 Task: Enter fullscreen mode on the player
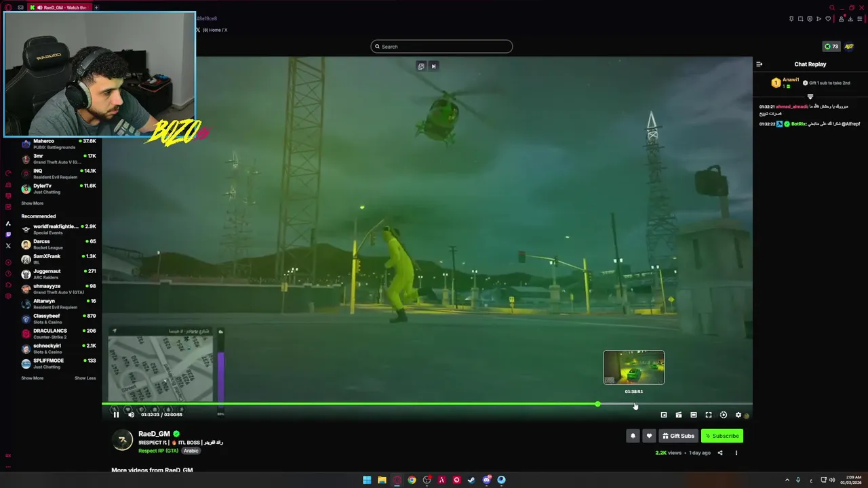(x=709, y=415)
